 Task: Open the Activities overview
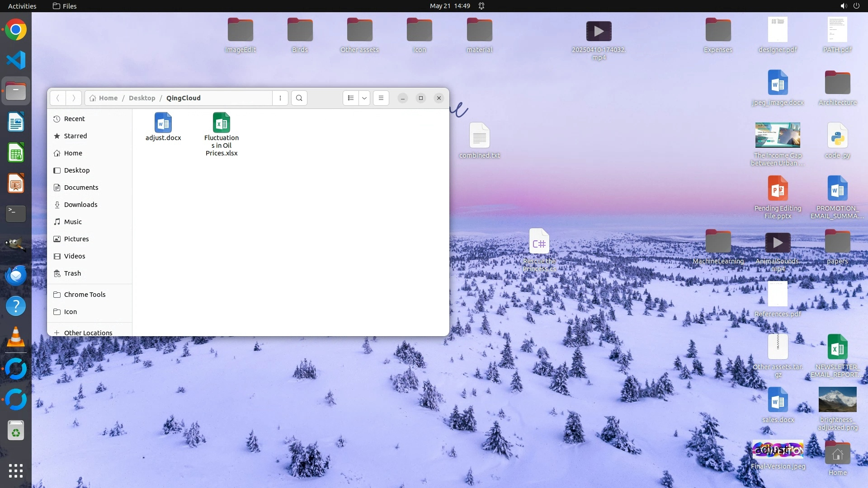(22, 6)
